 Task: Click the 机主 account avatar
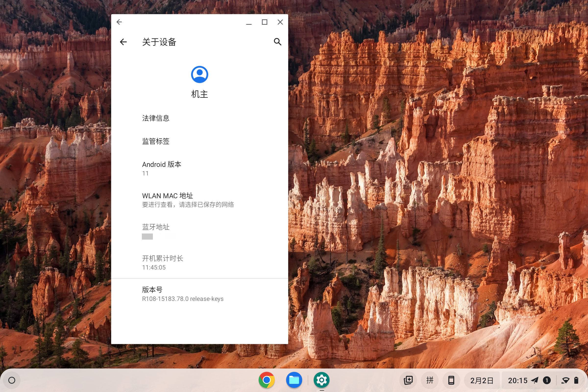pos(199,74)
